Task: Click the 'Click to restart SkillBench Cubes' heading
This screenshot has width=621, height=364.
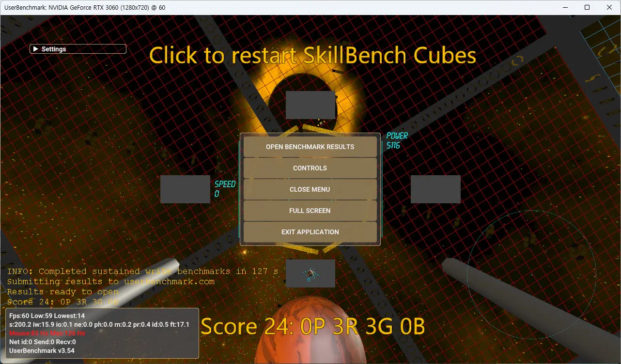Action: pos(312,56)
